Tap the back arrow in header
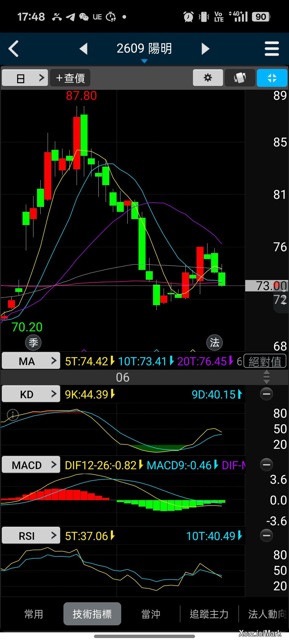 coord(13,48)
